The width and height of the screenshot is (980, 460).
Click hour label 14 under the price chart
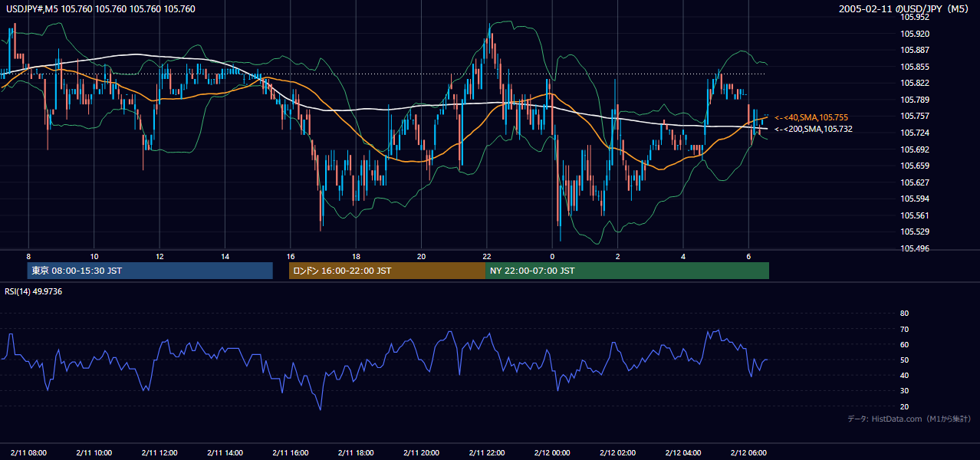(225, 255)
